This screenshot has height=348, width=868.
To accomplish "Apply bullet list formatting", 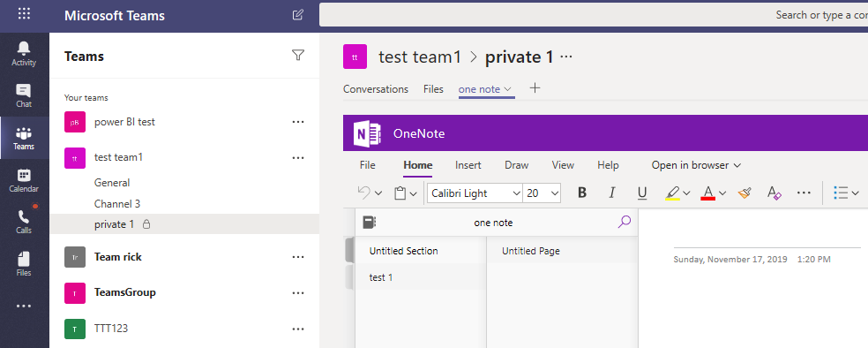I will (x=841, y=193).
